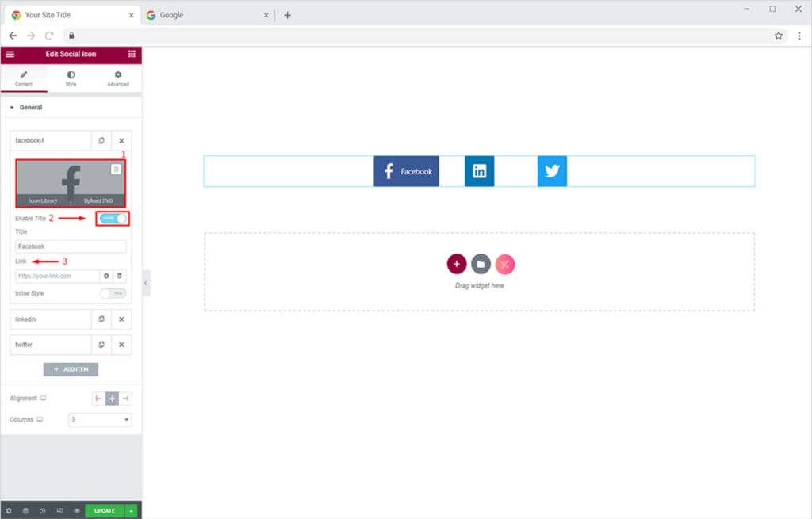Open responsive mode in bottom bar
The height and width of the screenshot is (519, 812).
point(59,511)
